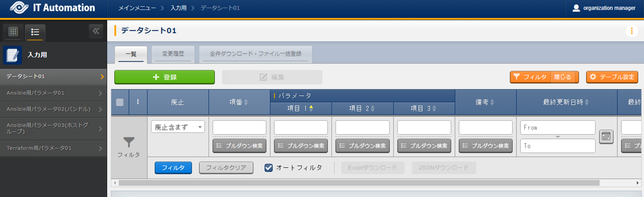
Task: Collapse the sidebar with double chevron
Action: tap(96, 31)
